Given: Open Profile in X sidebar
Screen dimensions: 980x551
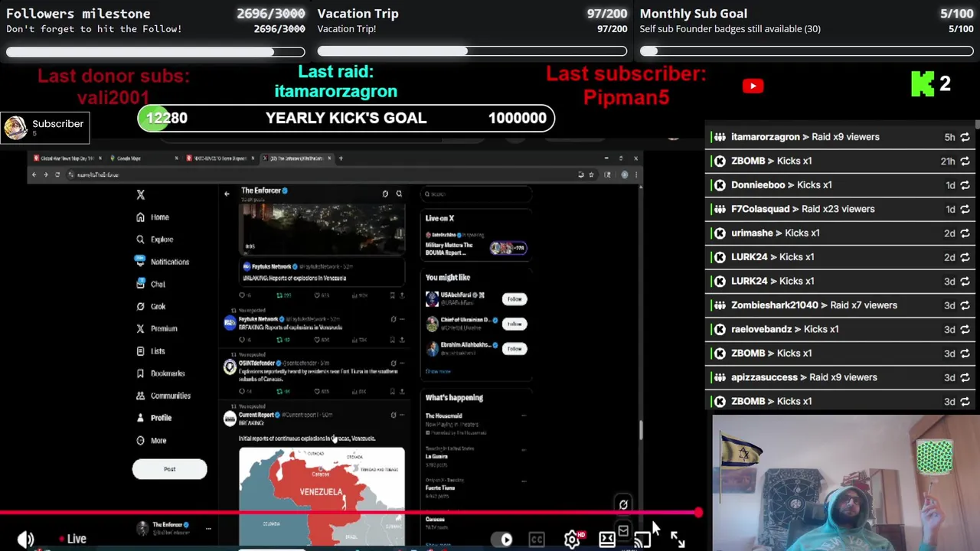Looking at the screenshot, I should click(154, 418).
